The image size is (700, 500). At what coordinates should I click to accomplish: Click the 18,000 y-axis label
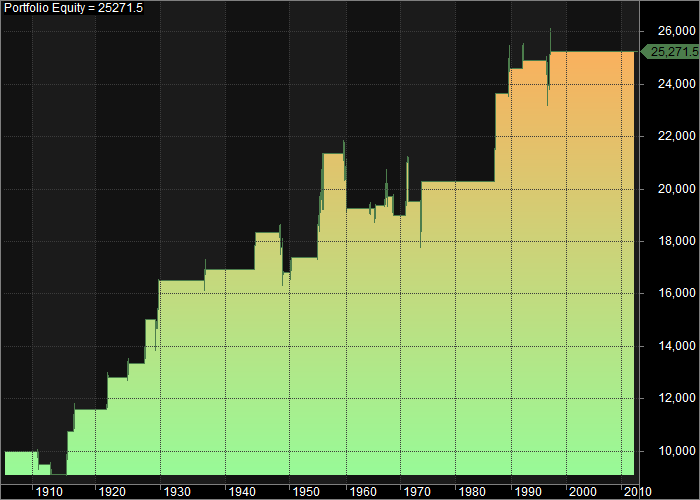click(x=677, y=241)
